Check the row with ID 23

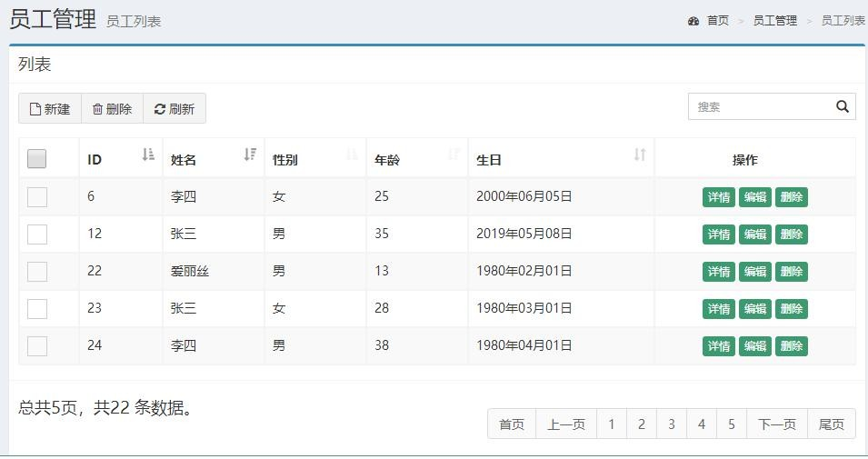[x=37, y=308]
